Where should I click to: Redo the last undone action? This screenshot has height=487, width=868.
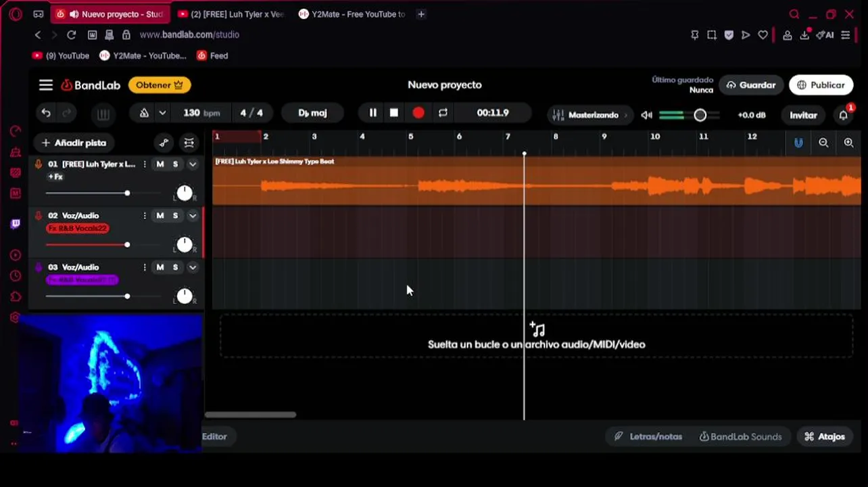point(67,114)
